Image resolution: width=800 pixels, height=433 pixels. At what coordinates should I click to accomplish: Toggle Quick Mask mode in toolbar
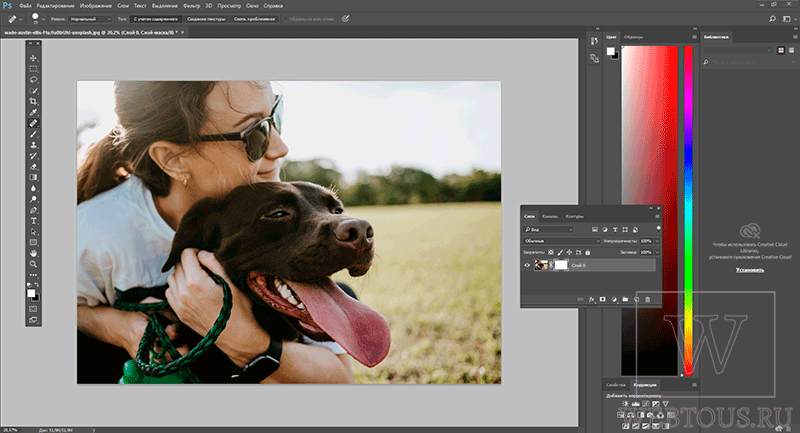click(33, 309)
